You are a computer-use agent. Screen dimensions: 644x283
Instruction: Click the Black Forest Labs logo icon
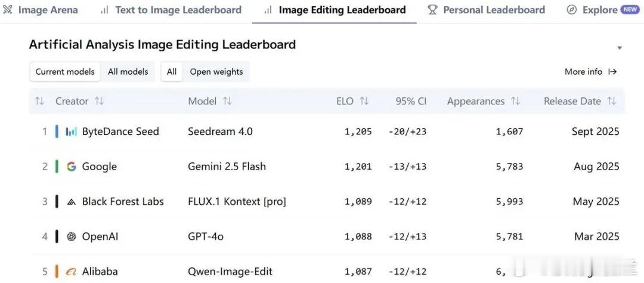(72, 202)
